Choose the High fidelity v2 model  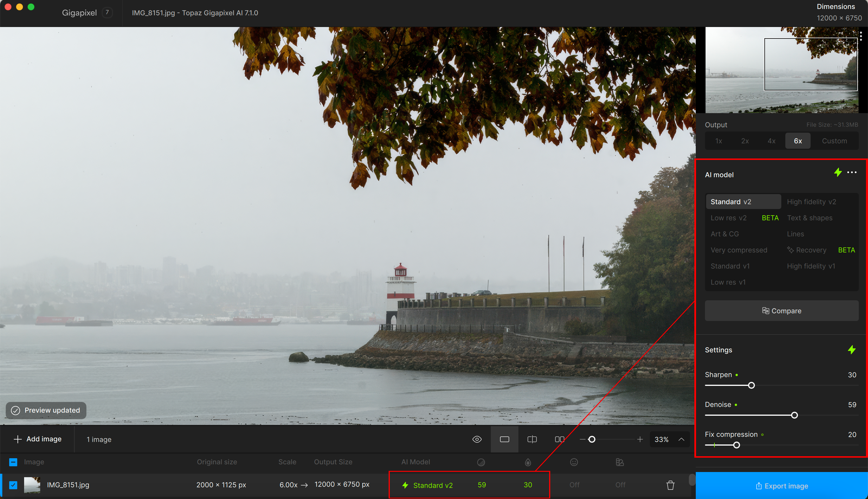point(811,202)
